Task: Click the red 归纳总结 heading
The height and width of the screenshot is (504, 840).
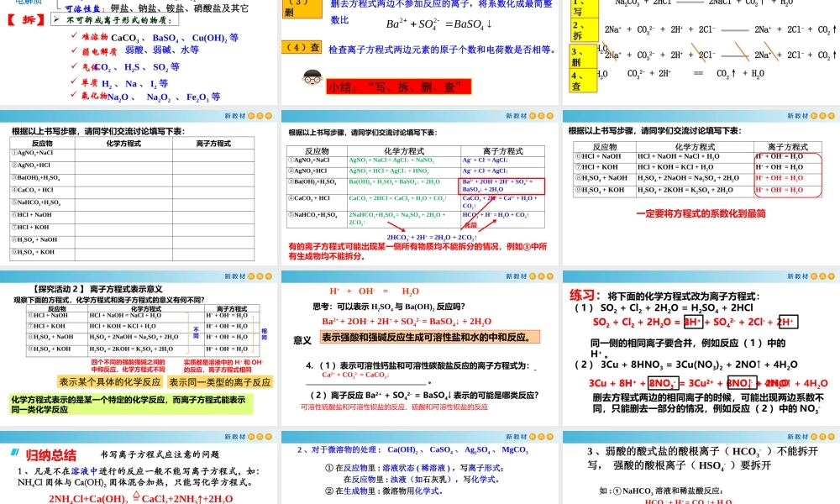Action: click(51, 455)
